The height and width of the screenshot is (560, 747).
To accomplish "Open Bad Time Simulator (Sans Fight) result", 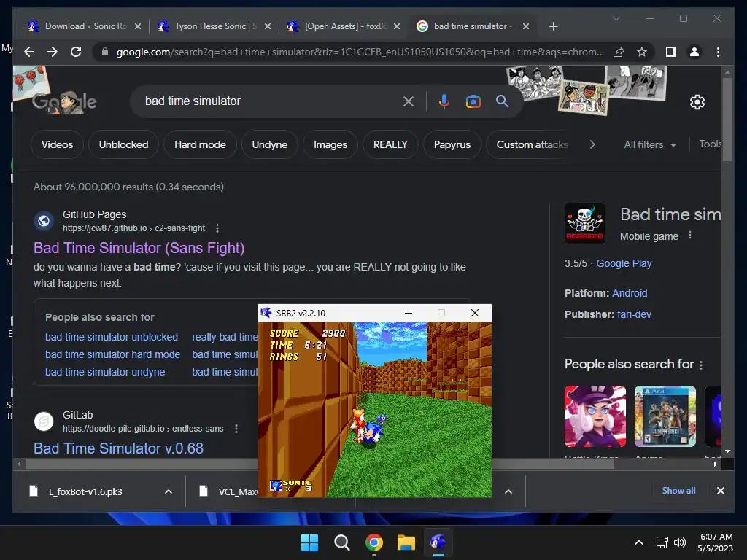I will tap(139, 248).
